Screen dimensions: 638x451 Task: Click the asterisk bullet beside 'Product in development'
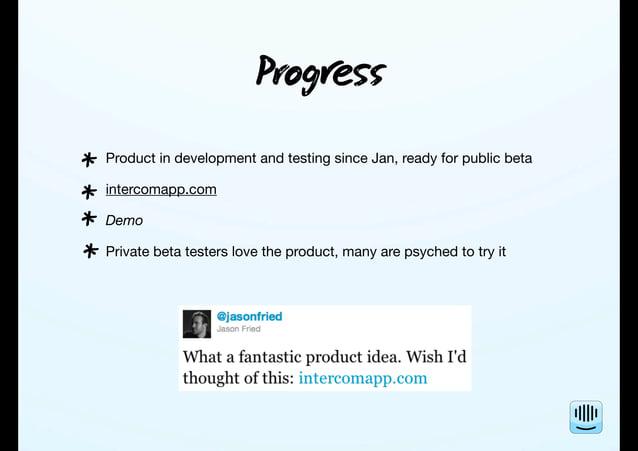(89, 159)
